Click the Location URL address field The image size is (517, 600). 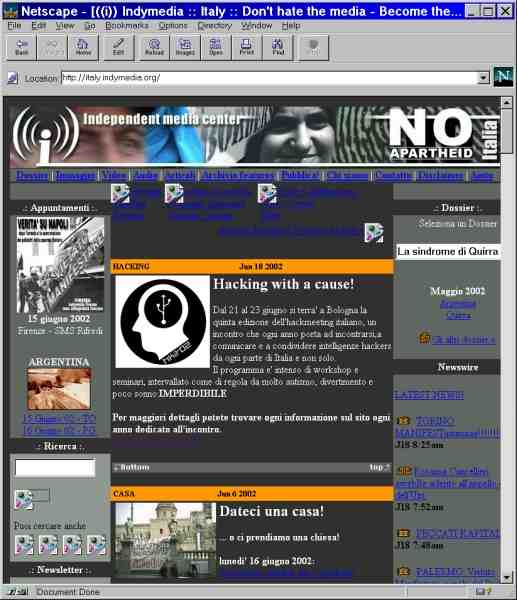[x=270, y=78]
